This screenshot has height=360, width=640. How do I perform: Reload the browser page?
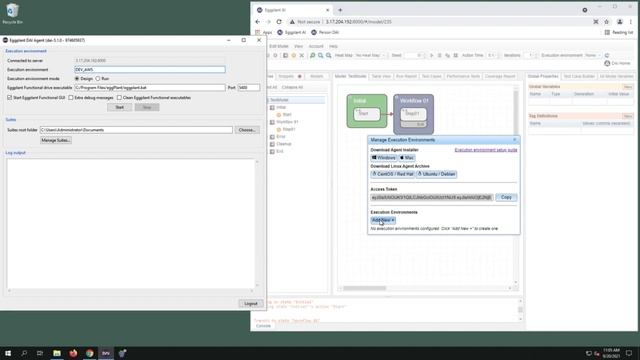click(x=279, y=22)
